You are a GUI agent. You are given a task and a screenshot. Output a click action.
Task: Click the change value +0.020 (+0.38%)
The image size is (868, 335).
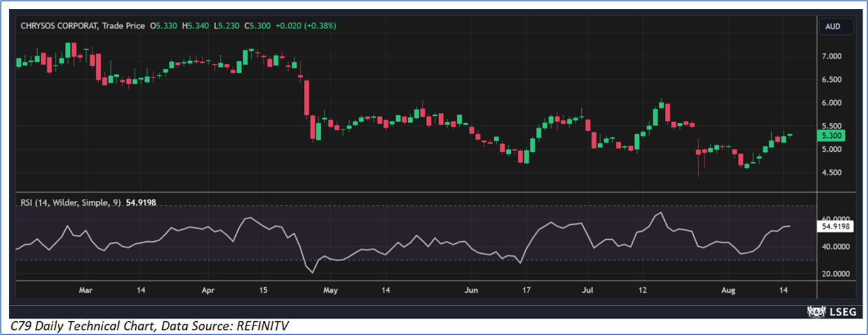tap(306, 26)
